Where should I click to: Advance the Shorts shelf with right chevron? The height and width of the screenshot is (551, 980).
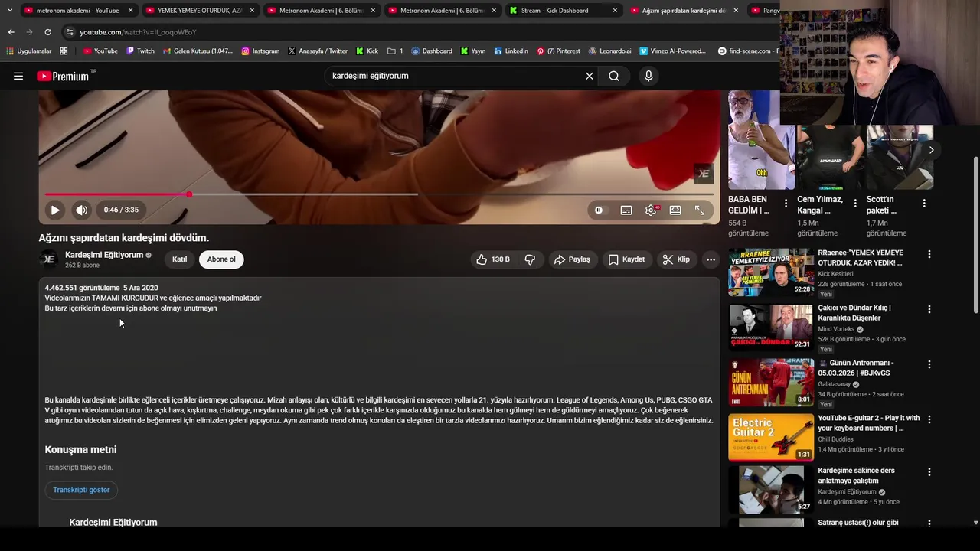(931, 150)
